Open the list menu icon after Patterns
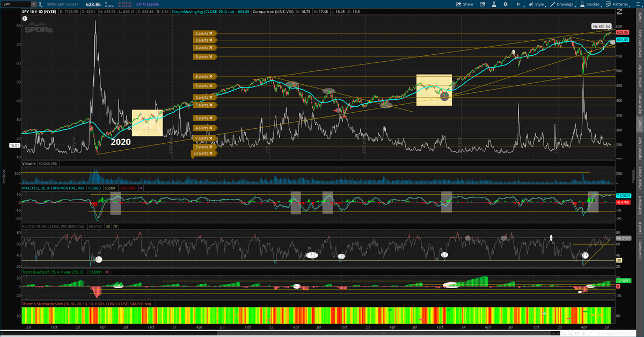 coord(638,4)
